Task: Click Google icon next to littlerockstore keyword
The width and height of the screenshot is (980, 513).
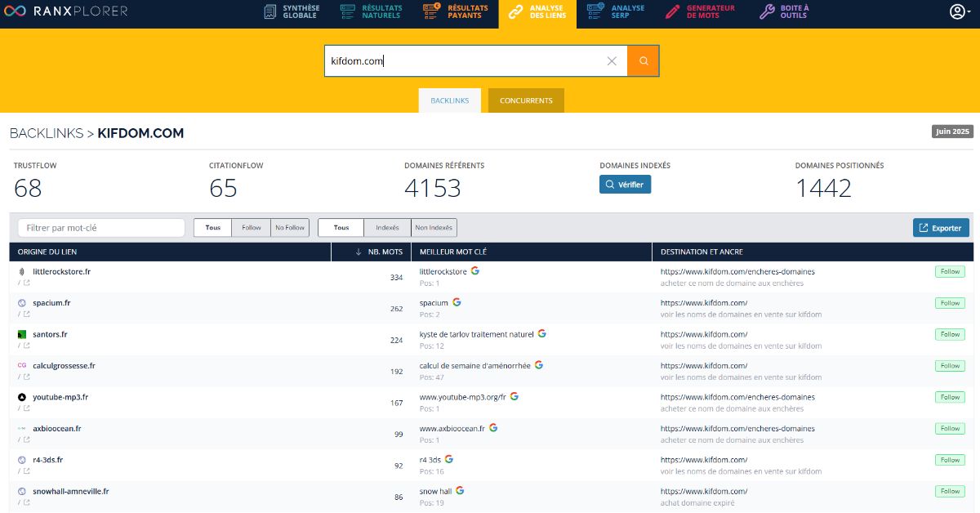Action: (x=475, y=270)
